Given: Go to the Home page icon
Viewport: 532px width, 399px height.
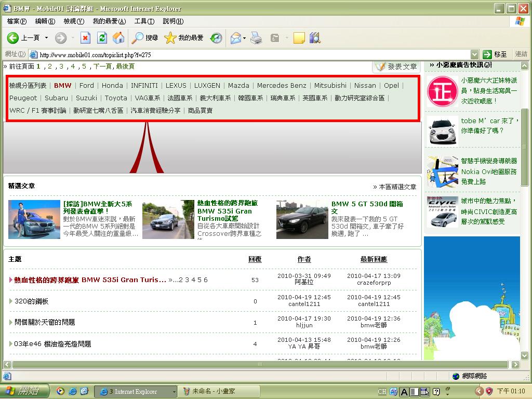Looking at the screenshot, I should coord(118,37).
